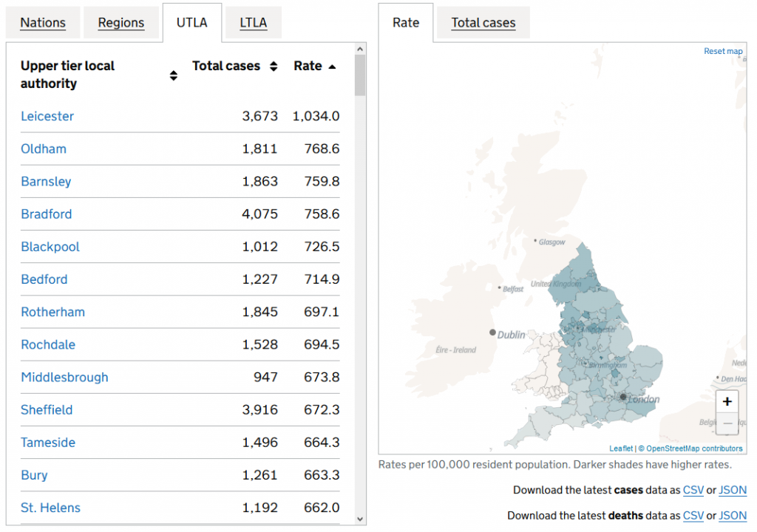Select Oldham rate value 768.6
The image size is (757, 532).
322,149
